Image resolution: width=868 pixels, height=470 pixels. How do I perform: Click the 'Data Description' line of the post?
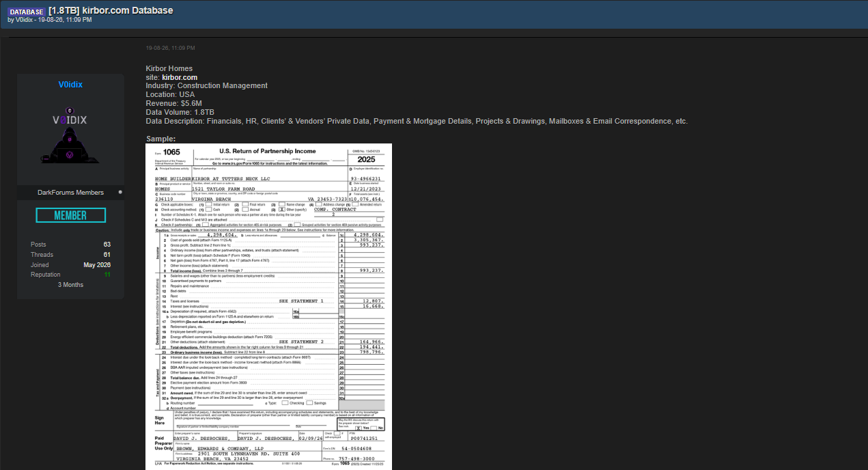[x=417, y=121]
